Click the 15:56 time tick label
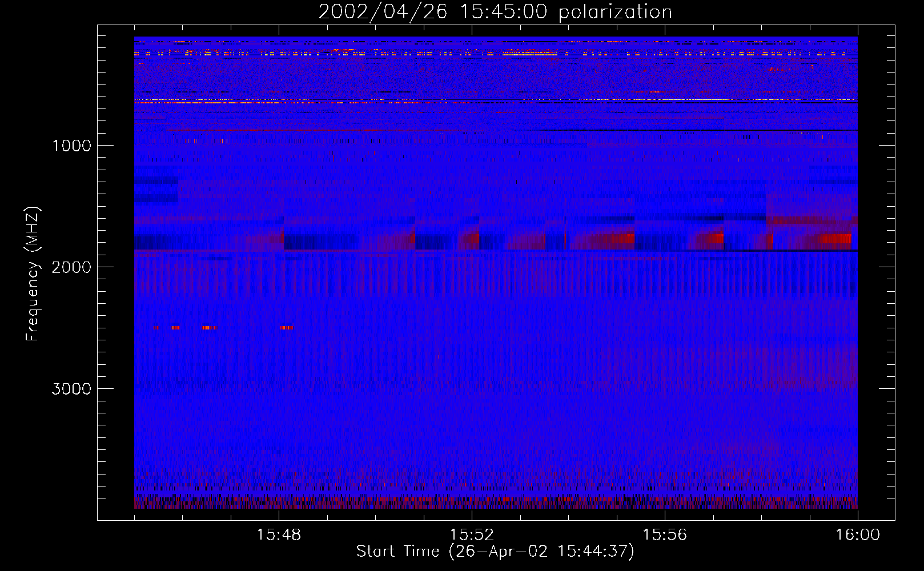The width and height of the screenshot is (924, 571). [x=665, y=535]
